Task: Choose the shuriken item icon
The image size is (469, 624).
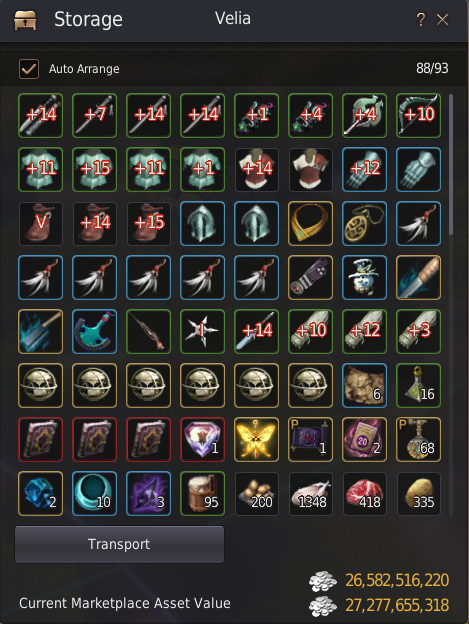Action: pos(202,332)
